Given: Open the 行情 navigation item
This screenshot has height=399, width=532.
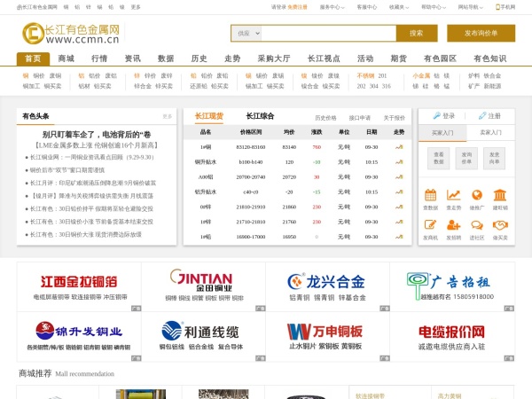Looking at the screenshot, I should (x=99, y=59).
